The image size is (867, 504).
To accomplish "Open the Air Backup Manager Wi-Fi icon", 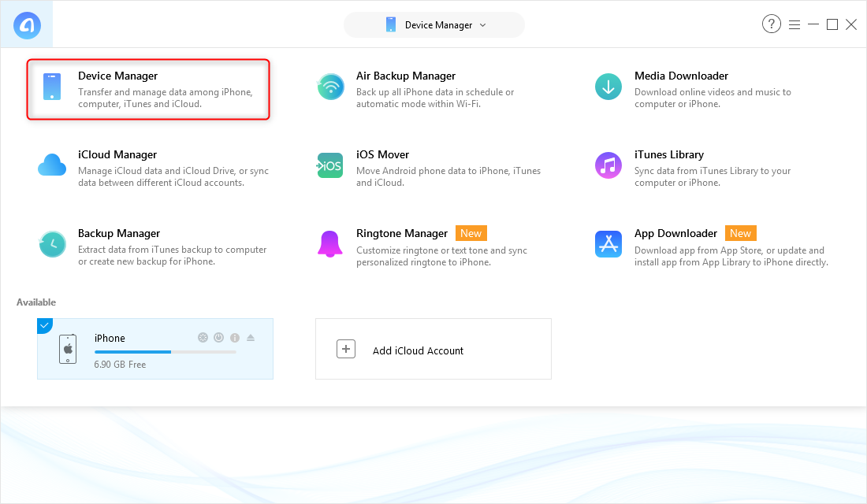I will (x=331, y=87).
